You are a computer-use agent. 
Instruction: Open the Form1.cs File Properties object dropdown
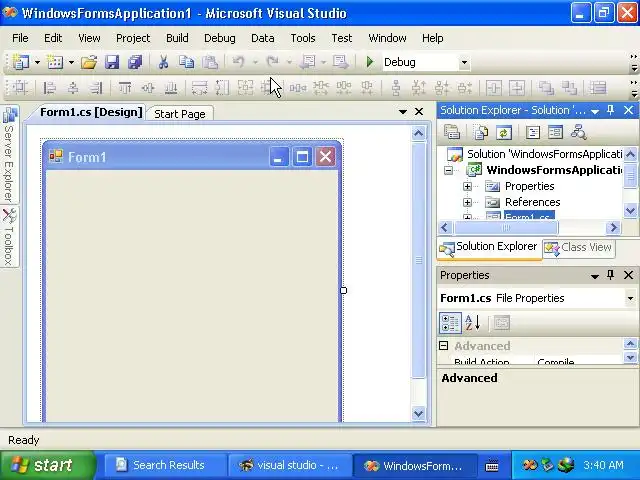(631, 298)
